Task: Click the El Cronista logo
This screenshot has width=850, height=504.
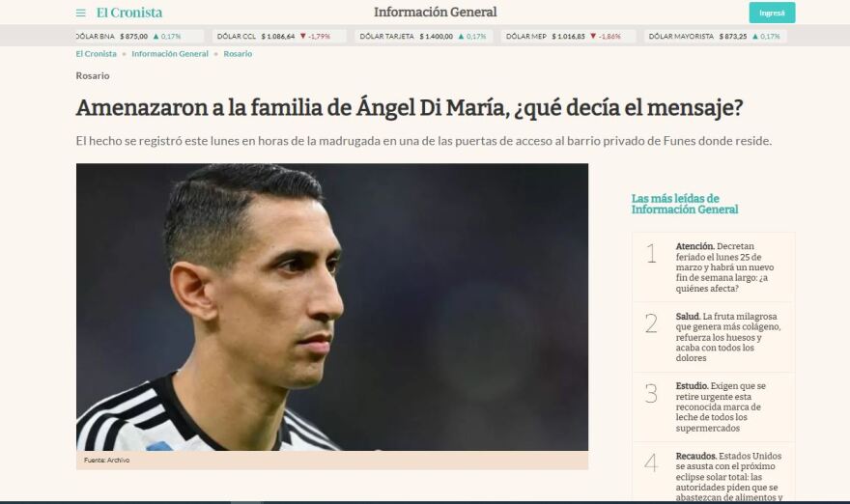Action: coord(129,13)
